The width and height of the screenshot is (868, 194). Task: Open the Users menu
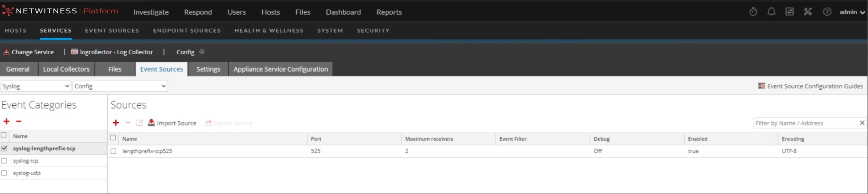click(237, 12)
